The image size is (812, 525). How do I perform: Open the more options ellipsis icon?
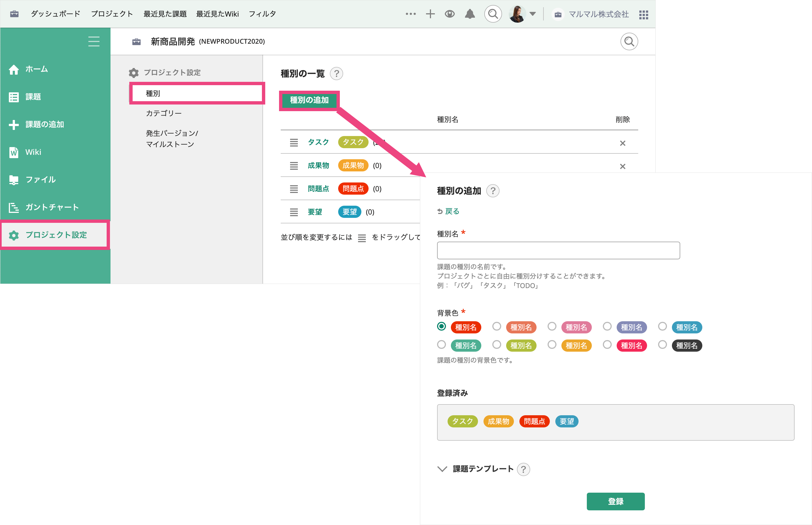411,14
